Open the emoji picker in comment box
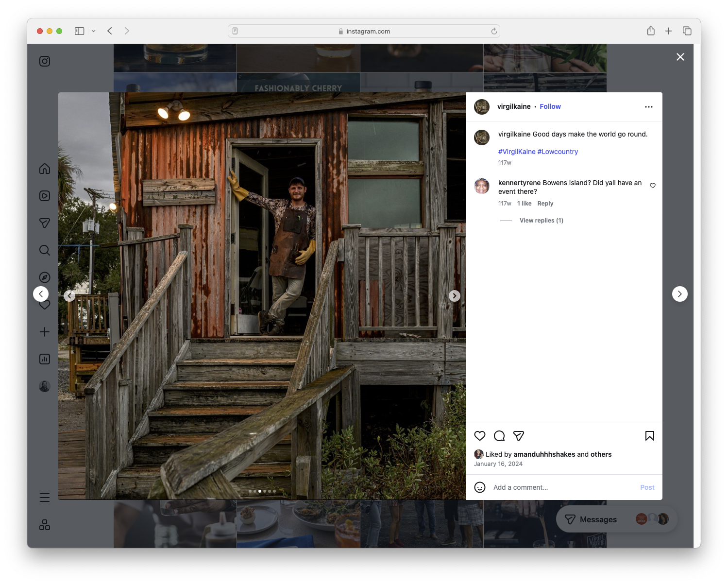Screen dimensions: 728x584 [x=480, y=487]
